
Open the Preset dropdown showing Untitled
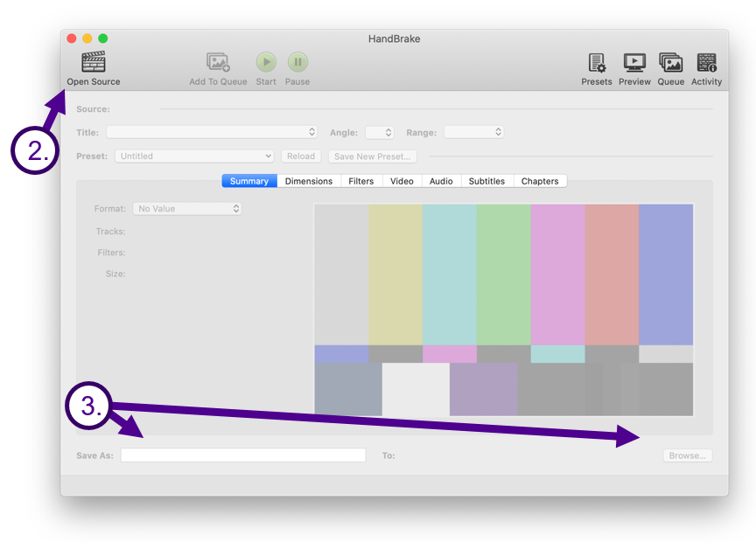tap(194, 156)
